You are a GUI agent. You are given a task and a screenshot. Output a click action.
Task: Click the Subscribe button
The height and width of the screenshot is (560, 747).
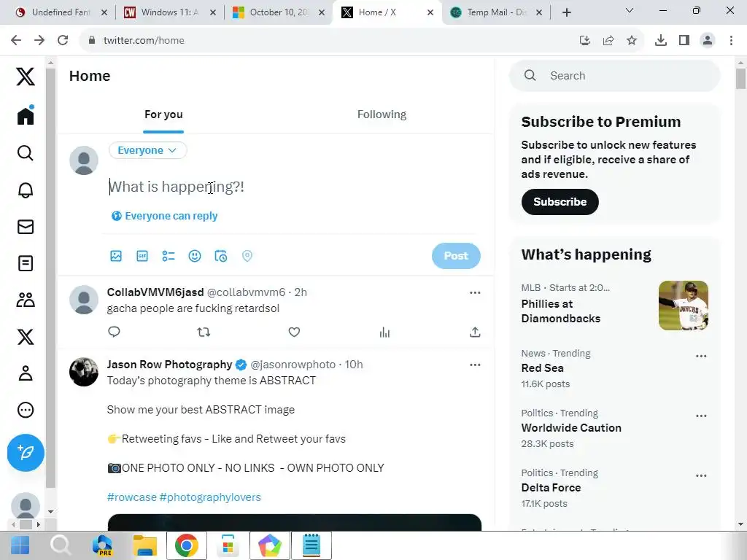point(560,202)
